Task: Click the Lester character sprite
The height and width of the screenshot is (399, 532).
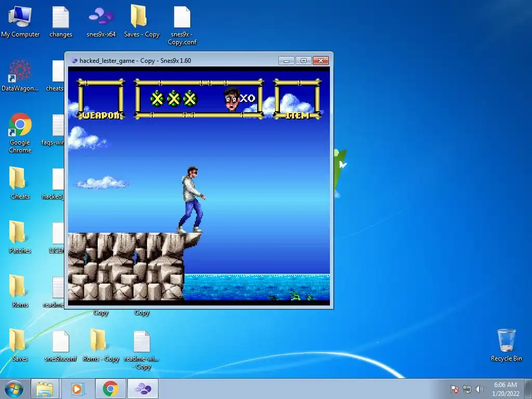Action: click(192, 199)
